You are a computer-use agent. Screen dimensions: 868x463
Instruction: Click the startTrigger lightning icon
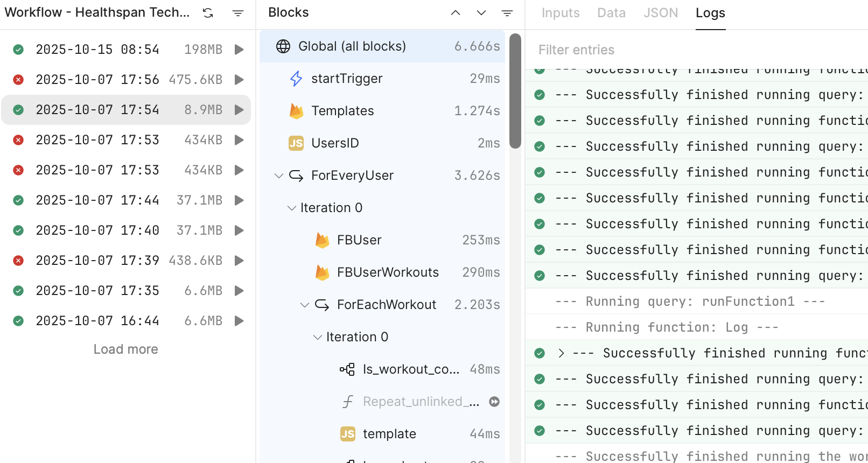[296, 79]
